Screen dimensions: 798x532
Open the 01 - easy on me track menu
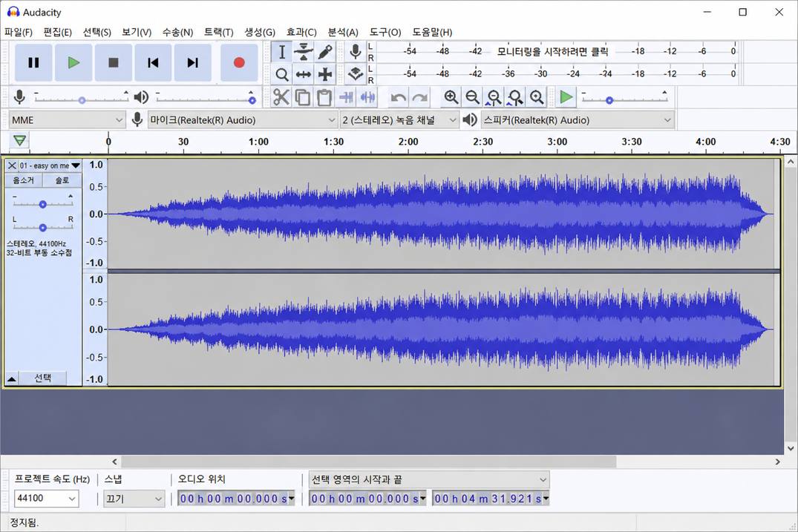pos(50,165)
